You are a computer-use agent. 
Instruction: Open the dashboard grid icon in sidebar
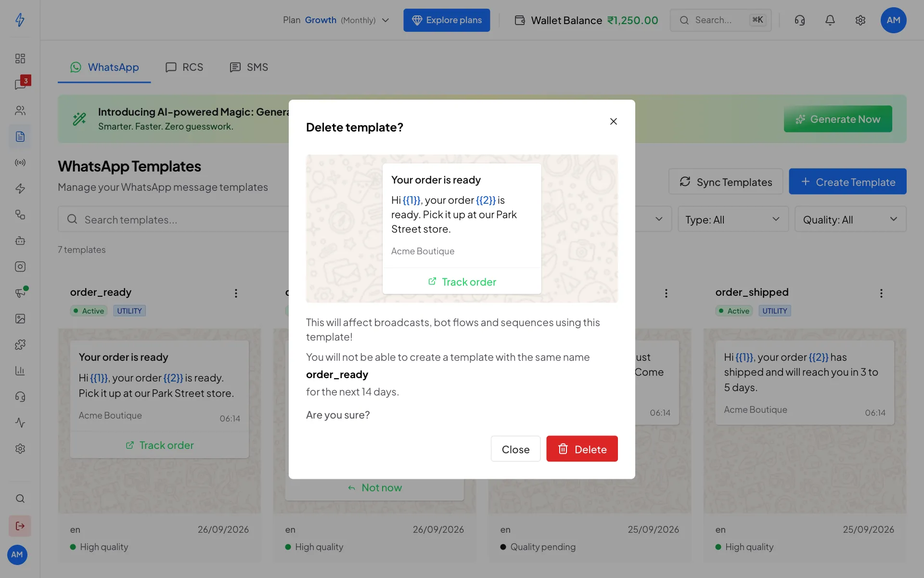(x=20, y=58)
